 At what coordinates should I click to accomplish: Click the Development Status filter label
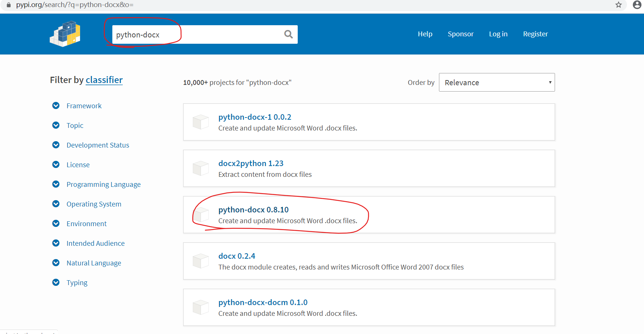point(98,145)
